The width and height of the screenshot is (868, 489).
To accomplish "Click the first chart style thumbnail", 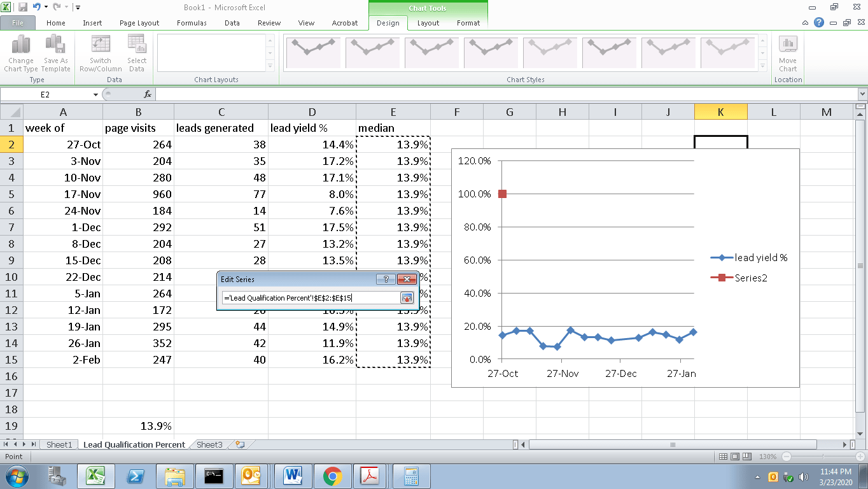I will pyautogui.click(x=314, y=52).
